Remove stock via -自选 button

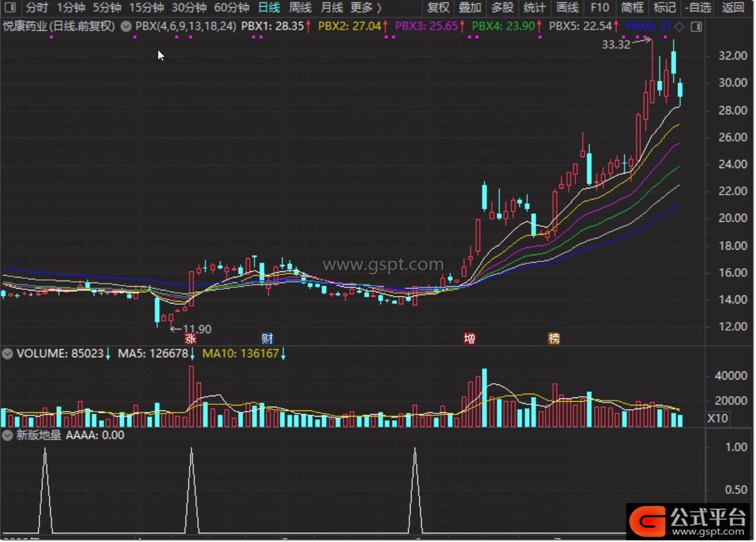(x=698, y=8)
